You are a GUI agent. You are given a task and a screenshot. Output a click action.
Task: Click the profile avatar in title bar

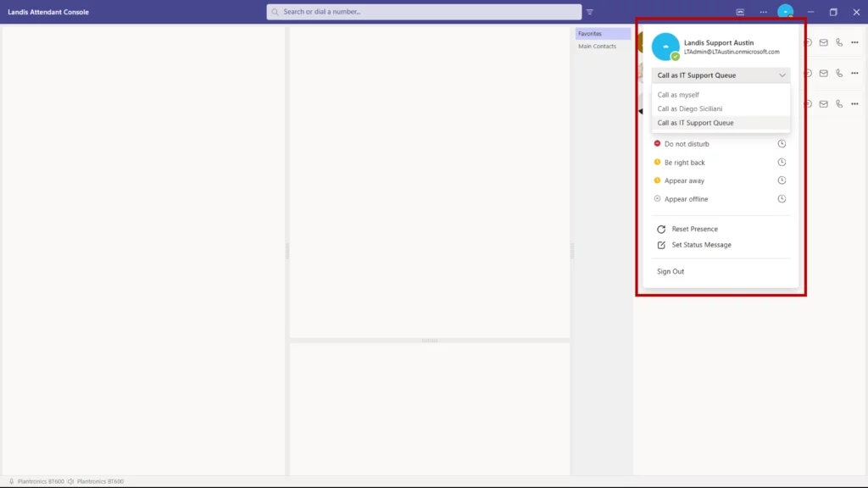(786, 12)
